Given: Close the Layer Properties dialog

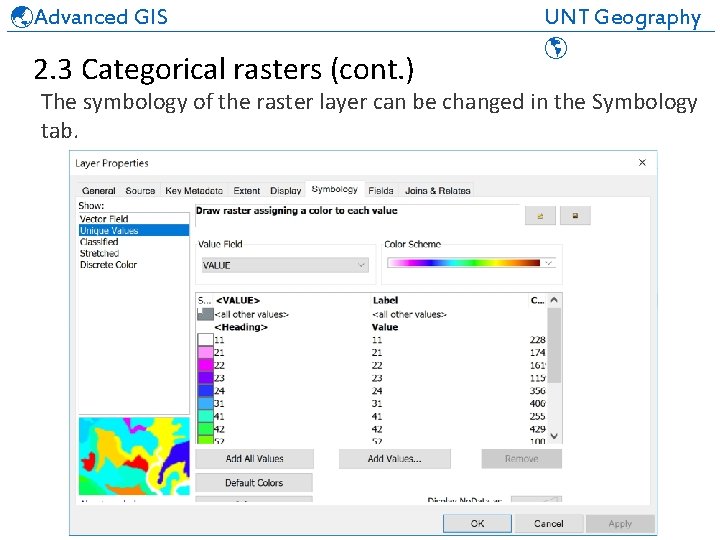Looking at the screenshot, I should tap(642, 163).
